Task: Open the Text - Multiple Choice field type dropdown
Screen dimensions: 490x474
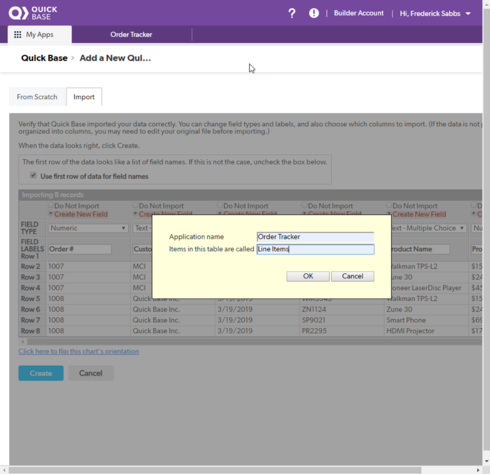Action: click(428, 228)
